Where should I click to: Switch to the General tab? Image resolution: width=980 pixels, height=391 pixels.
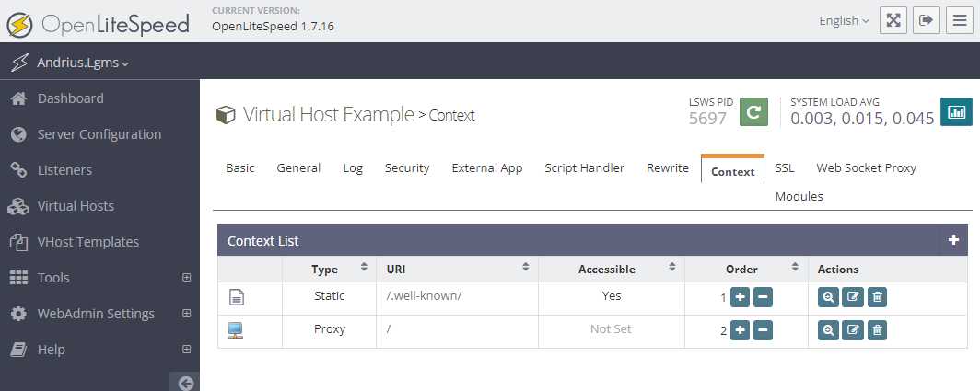pyautogui.click(x=298, y=168)
